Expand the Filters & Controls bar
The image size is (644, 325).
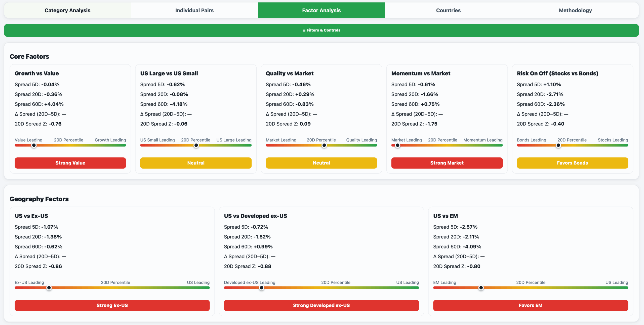pyautogui.click(x=321, y=30)
